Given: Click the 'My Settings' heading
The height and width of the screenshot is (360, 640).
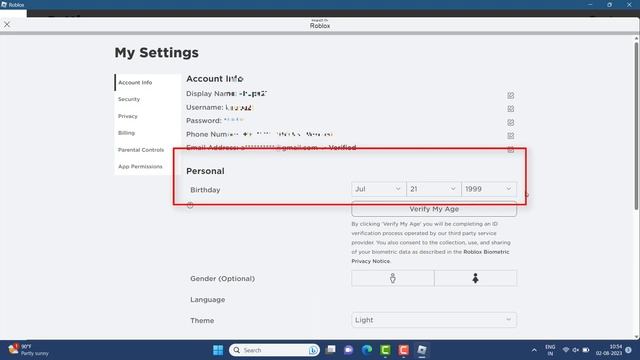Looking at the screenshot, I should click(157, 53).
